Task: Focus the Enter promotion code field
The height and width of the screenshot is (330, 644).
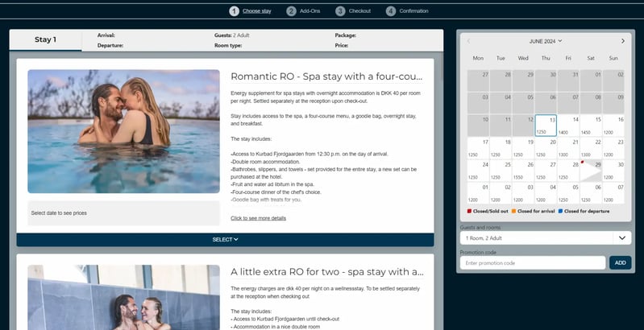Action: pos(533,262)
